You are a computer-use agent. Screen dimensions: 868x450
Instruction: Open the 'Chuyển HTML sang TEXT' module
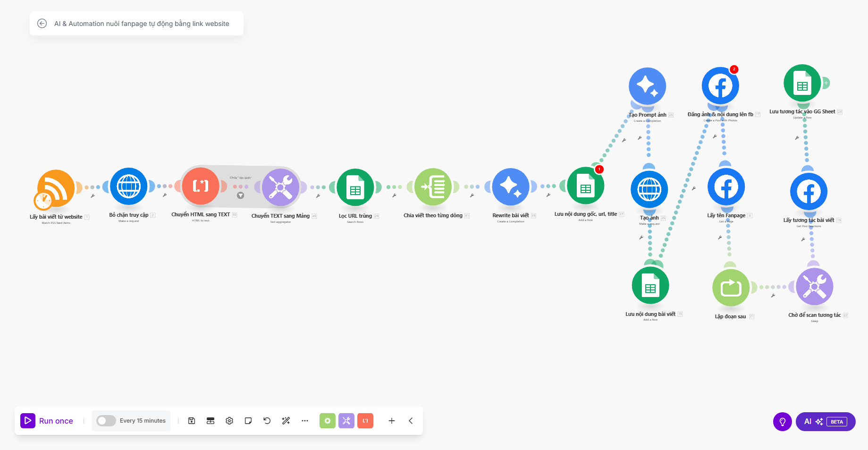point(201,186)
